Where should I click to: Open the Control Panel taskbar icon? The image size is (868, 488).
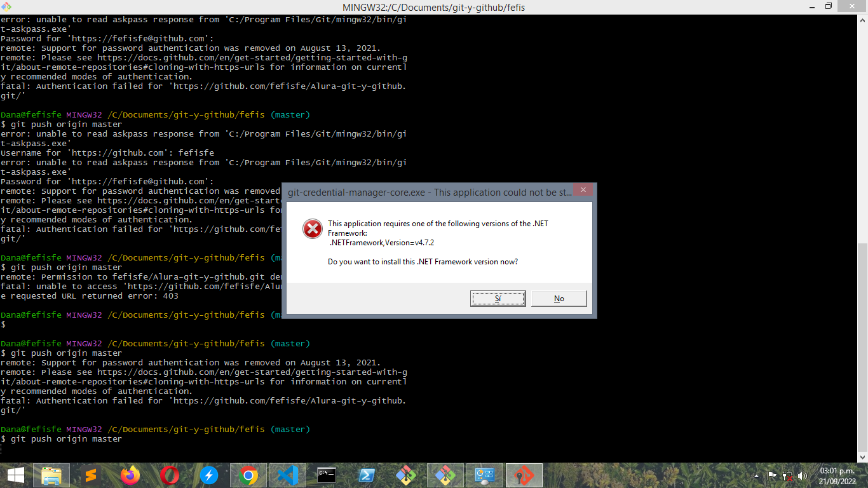(x=485, y=475)
